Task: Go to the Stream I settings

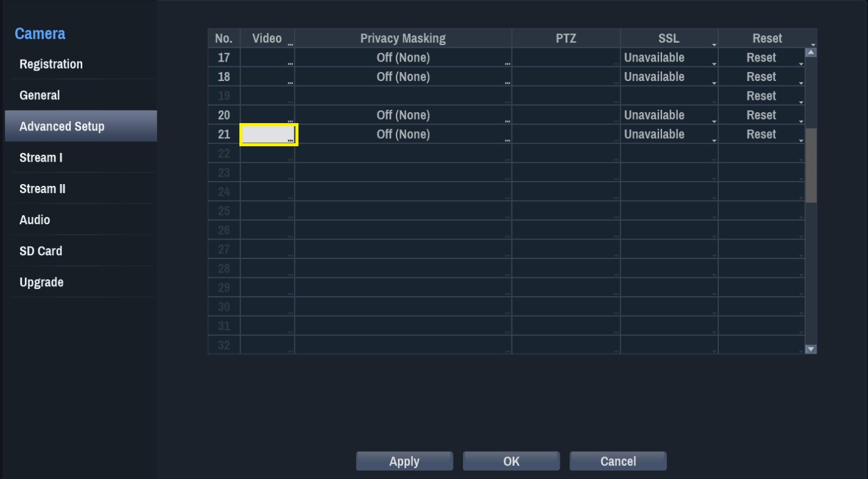Action: (80, 157)
